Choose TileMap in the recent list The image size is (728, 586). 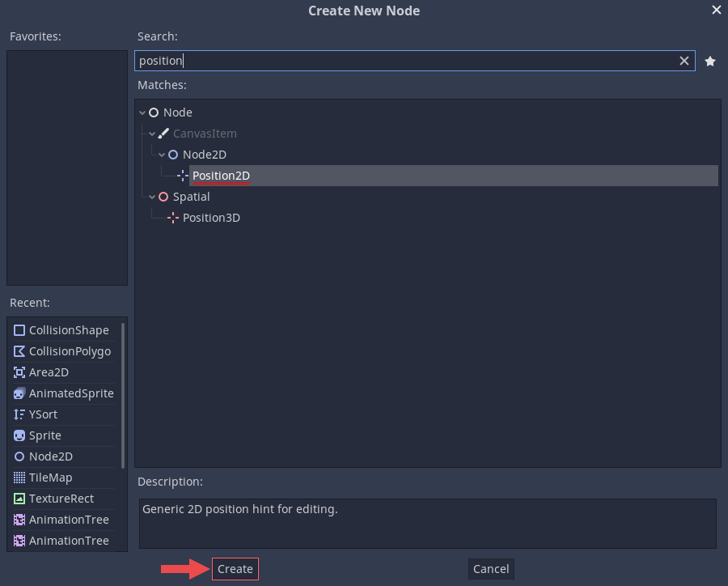(64, 478)
